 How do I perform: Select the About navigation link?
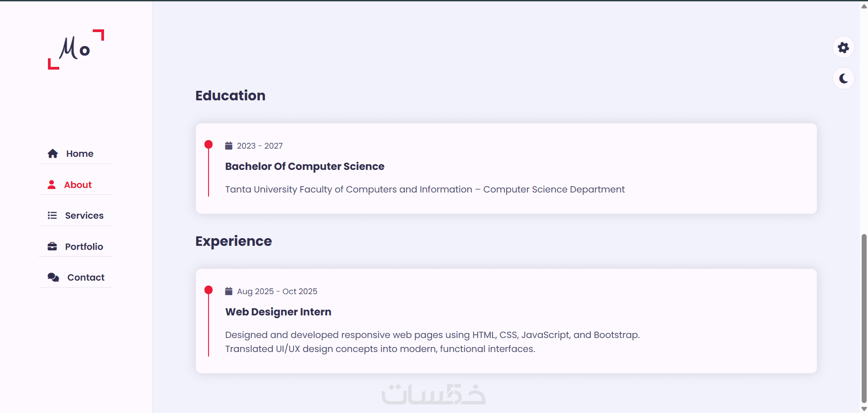[78, 185]
